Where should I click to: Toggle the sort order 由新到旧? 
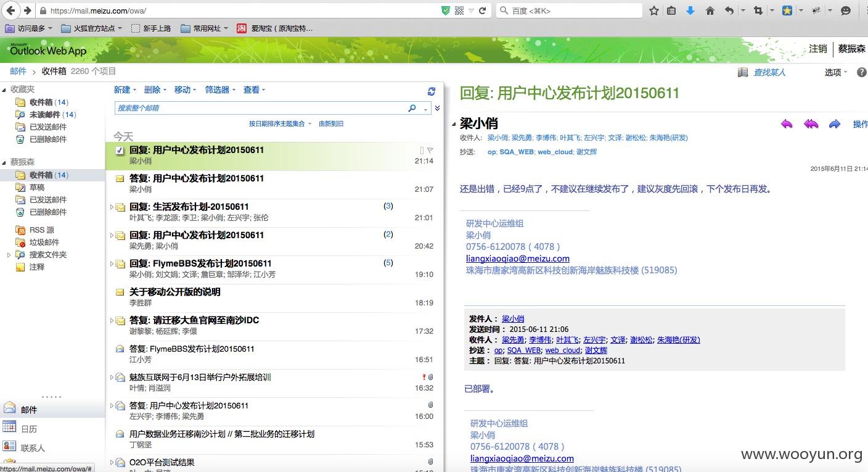pos(331,123)
